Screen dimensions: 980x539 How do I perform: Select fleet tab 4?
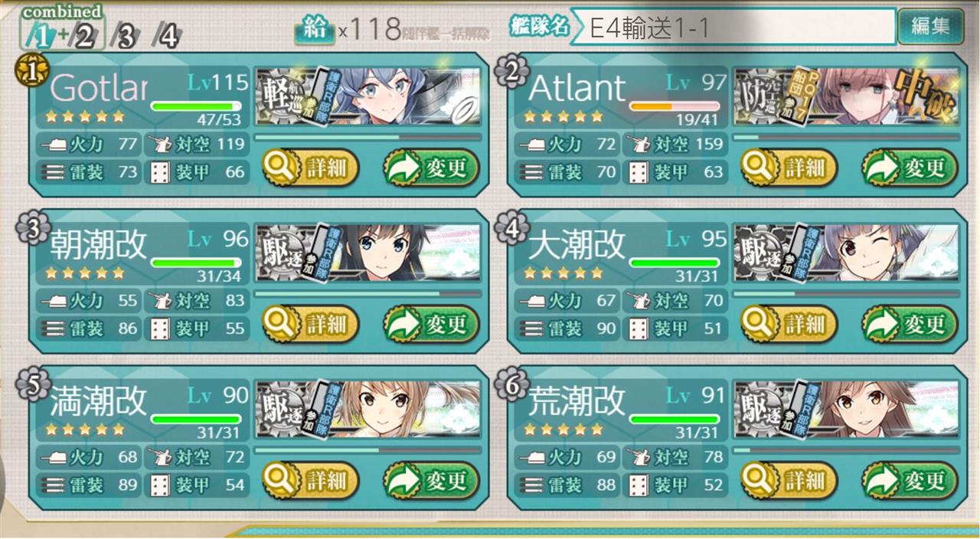(x=166, y=36)
